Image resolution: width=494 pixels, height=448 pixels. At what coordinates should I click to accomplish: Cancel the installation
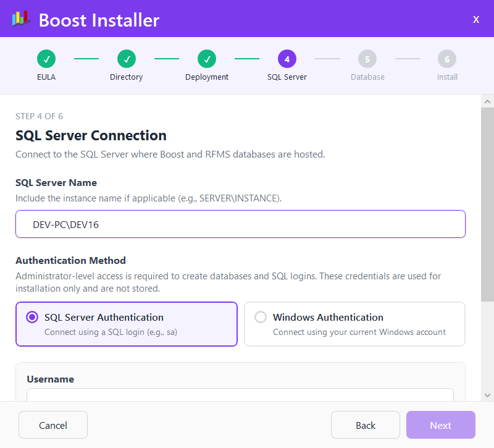click(53, 425)
